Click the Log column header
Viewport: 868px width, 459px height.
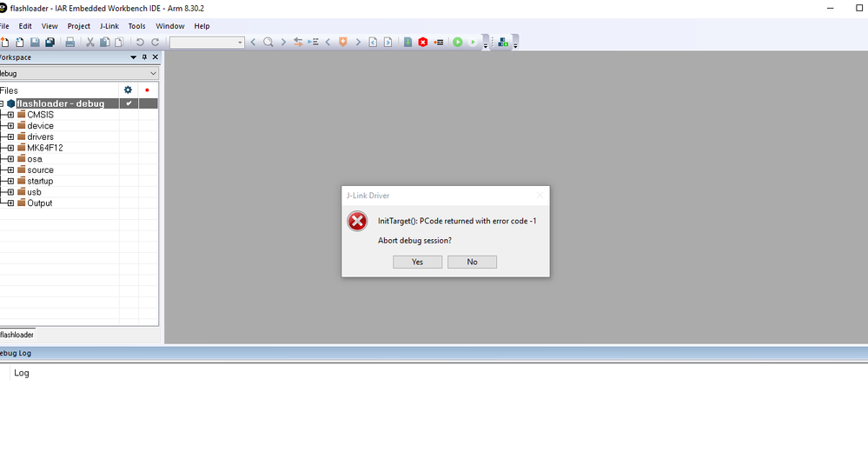[22, 373]
